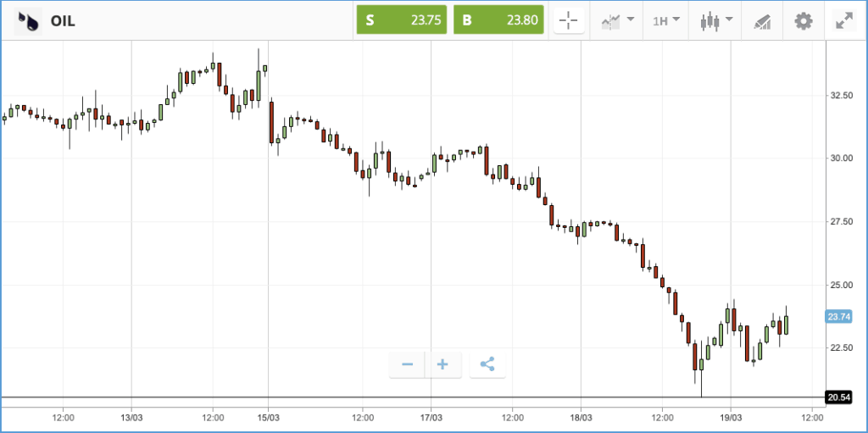This screenshot has height=433, width=868.
Task: Expand the indicators dropdown arrow
Action: click(631, 19)
